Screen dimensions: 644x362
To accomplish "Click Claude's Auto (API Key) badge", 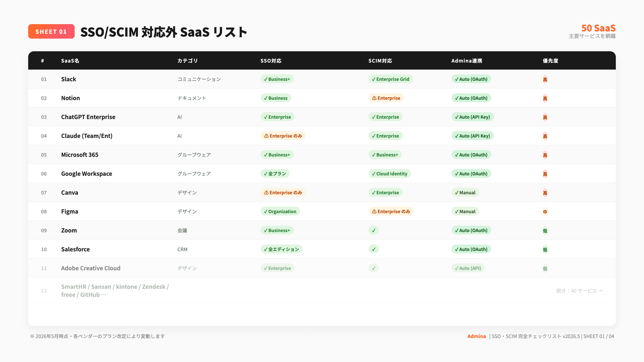I will 473,136.
